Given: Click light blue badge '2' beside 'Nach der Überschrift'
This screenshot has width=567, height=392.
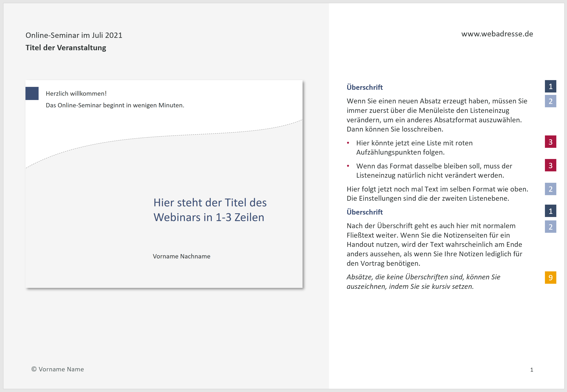Looking at the screenshot, I should click(x=551, y=227).
